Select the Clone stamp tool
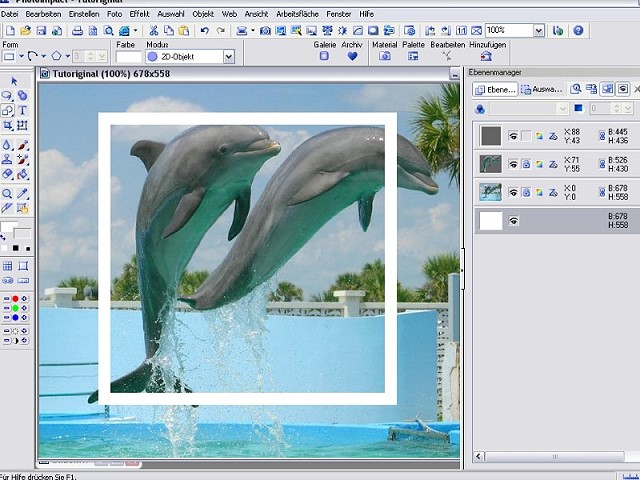 (7, 160)
